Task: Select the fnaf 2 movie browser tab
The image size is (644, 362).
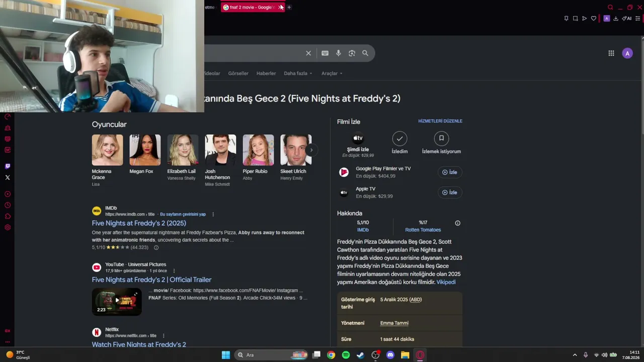Action: click(253, 8)
